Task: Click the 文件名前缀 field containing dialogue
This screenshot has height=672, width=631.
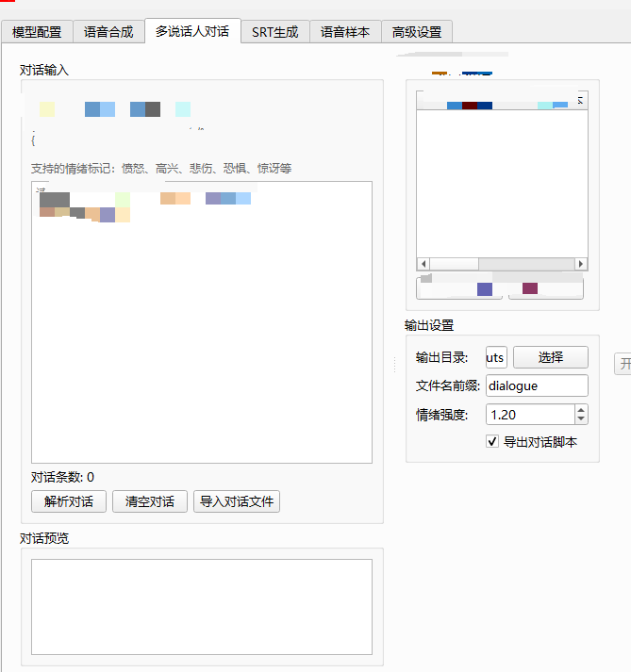Action: pos(537,385)
